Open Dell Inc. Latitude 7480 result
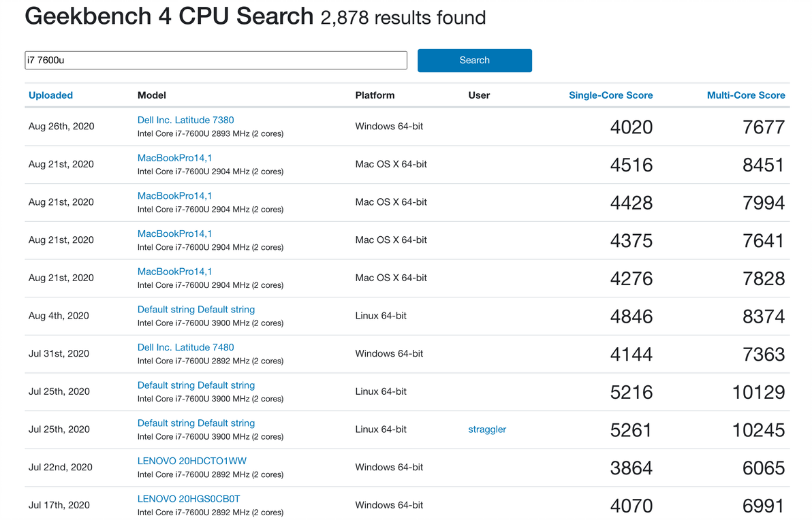 point(185,347)
